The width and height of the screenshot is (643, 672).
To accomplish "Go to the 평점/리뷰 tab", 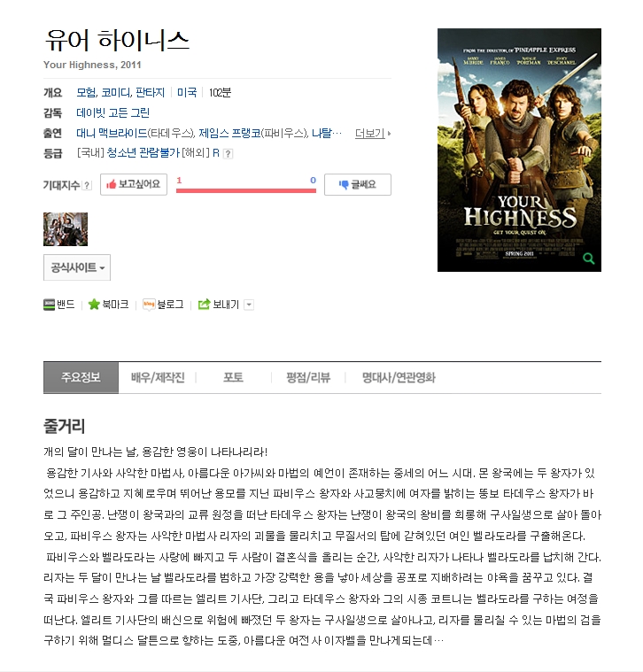I will click(x=308, y=377).
